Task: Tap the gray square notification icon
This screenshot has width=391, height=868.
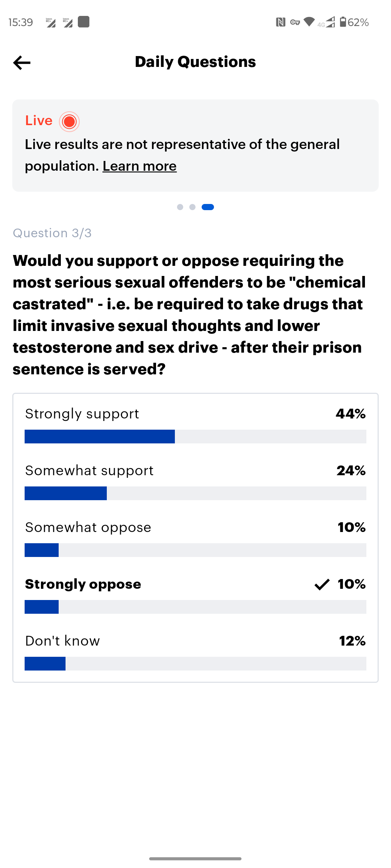Action: point(84,22)
